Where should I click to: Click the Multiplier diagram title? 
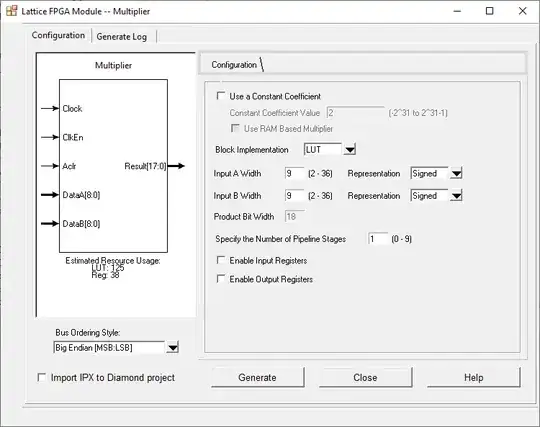coord(113,65)
